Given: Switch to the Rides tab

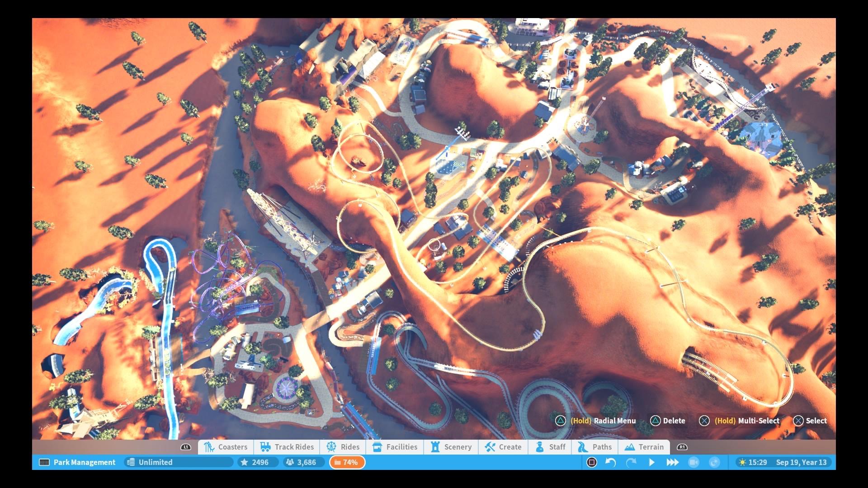Looking at the screenshot, I should pyautogui.click(x=343, y=447).
